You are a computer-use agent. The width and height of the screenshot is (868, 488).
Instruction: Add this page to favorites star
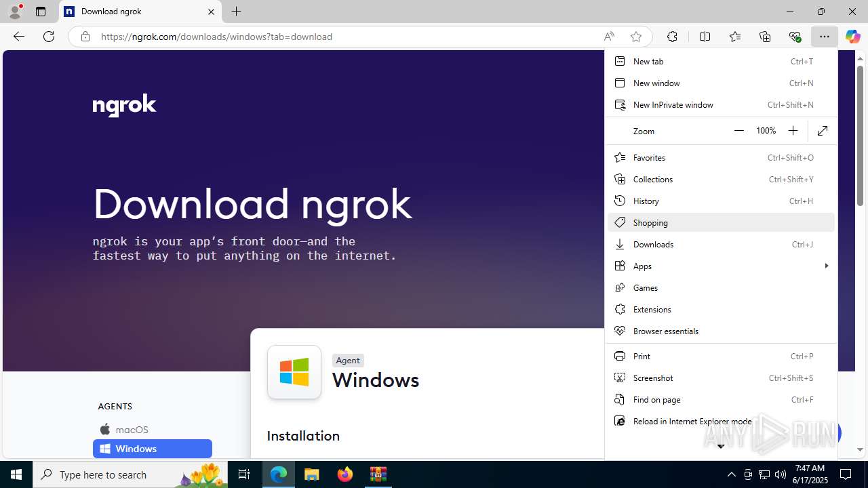click(x=635, y=37)
